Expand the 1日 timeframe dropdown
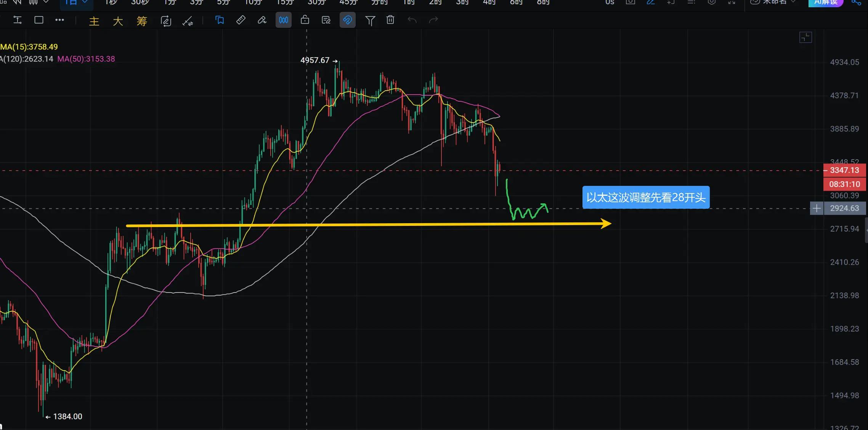Viewport: 868px width, 430px height. tap(76, 2)
